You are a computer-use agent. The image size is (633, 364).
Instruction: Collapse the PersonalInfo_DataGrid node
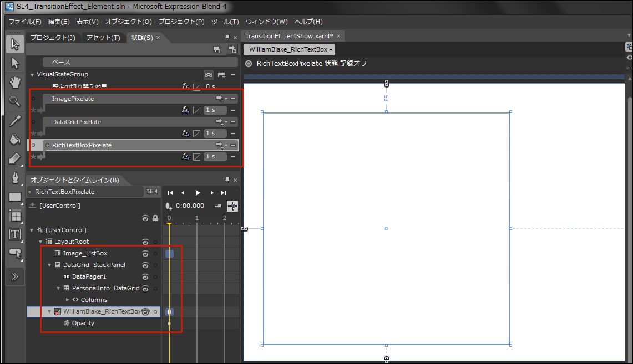pos(59,289)
